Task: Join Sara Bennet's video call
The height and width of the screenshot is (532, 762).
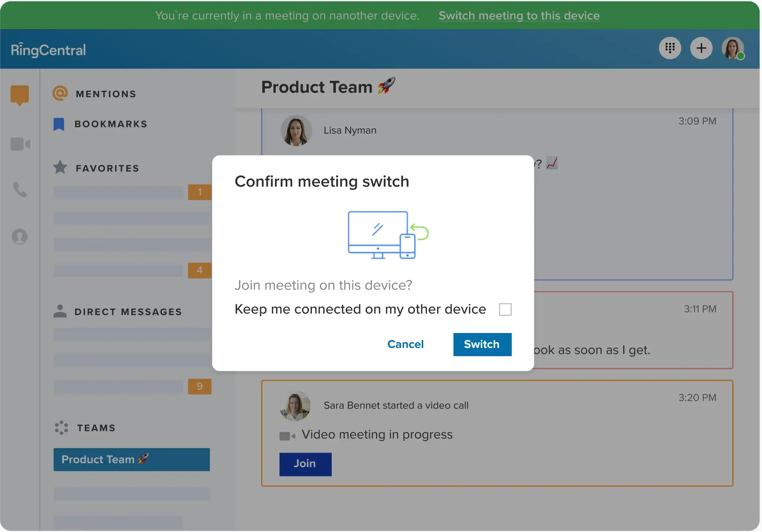Action: pyautogui.click(x=305, y=464)
